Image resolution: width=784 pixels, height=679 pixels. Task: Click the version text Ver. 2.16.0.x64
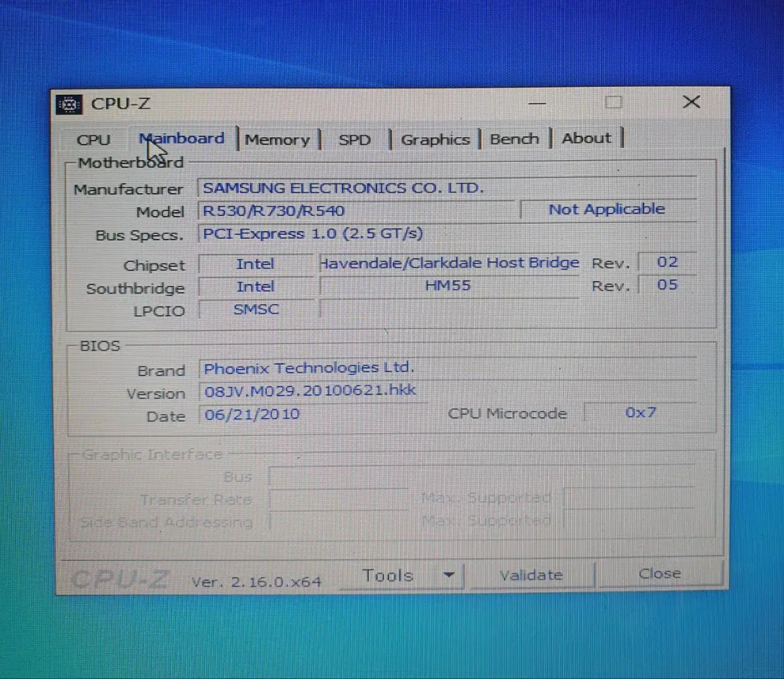(x=256, y=582)
